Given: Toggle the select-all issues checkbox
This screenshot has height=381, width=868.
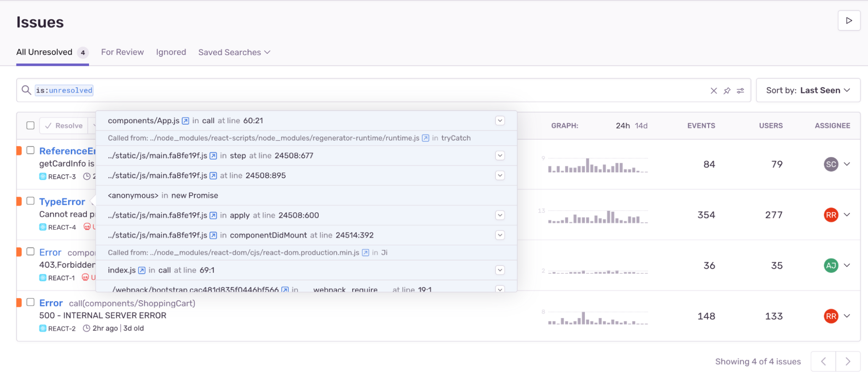Looking at the screenshot, I should click(x=30, y=125).
